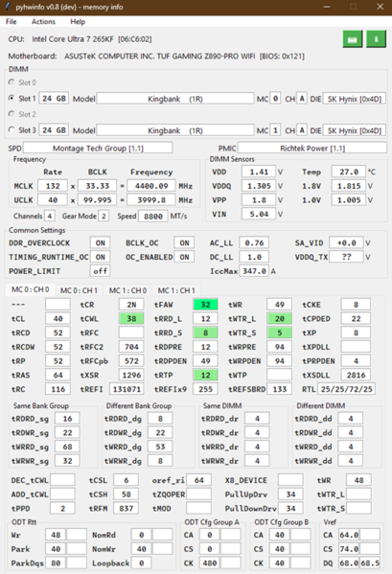Click the green memory module icon button
Image resolution: width=392 pixels, height=574 pixels.
coord(353,39)
